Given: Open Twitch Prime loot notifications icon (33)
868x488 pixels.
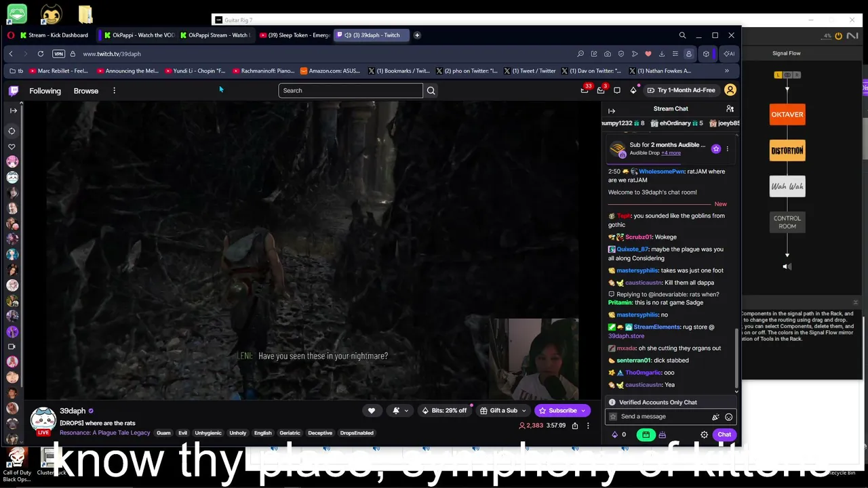Looking at the screenshot, I should (x=585, y=89).
